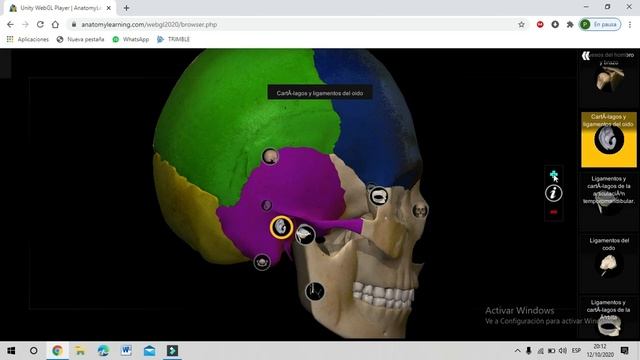This screenshot has height=360, width=640.
Task: Open the mandible hotspot on the jaw
Action: tap(315, 291)
